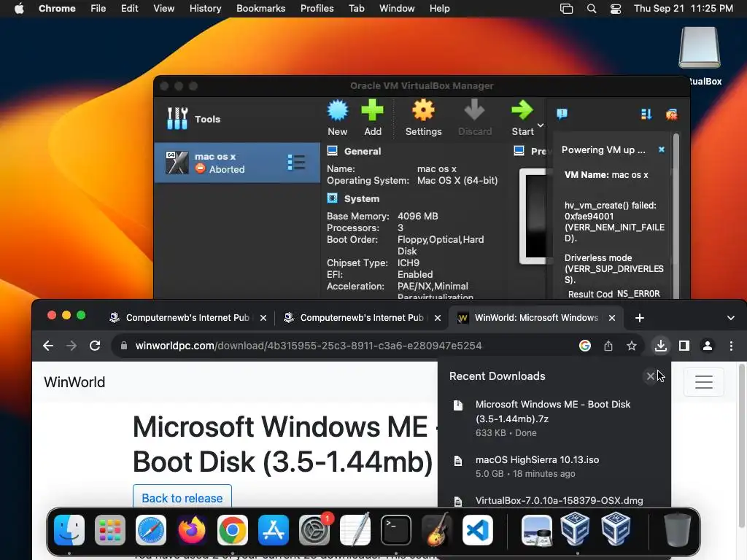
Task: Open Control Center in menu bar
Action: coord(616,9)
